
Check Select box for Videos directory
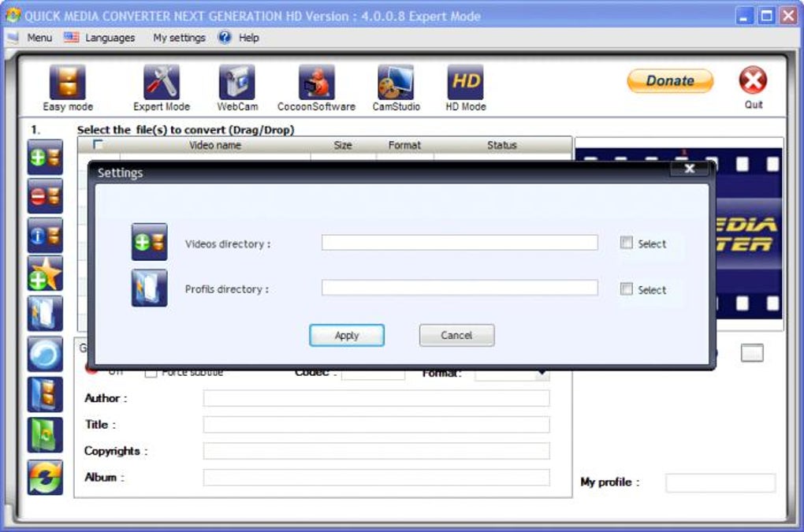tap(626, 243)
